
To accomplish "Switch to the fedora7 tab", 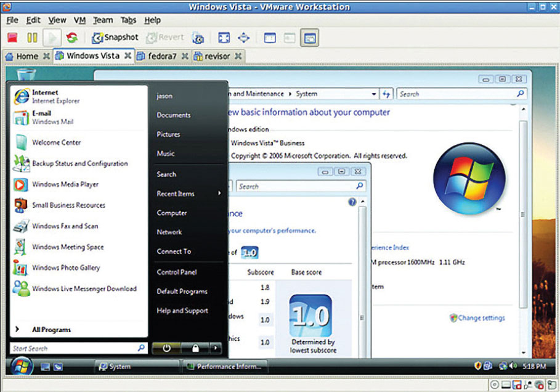I will point(162,56).
